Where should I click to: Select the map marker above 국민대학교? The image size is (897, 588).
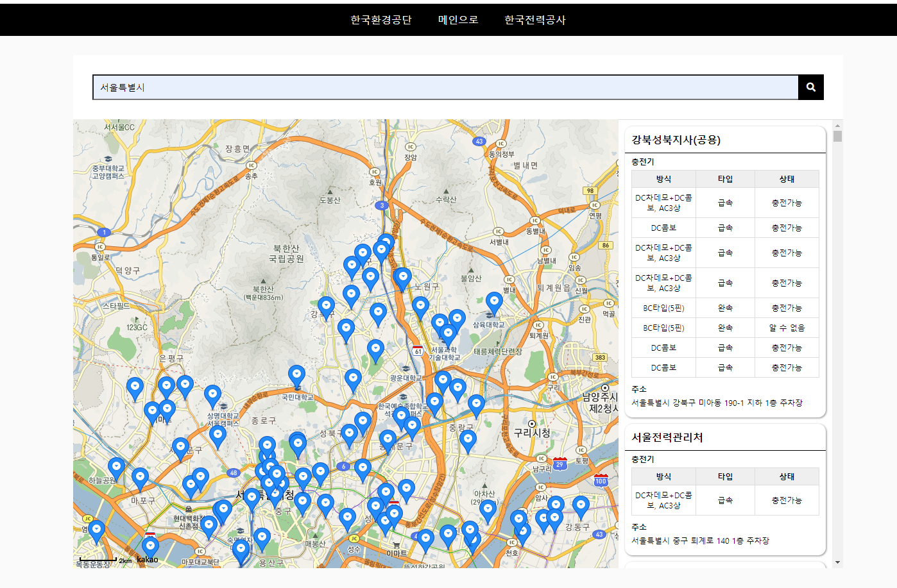pos(296,375)
